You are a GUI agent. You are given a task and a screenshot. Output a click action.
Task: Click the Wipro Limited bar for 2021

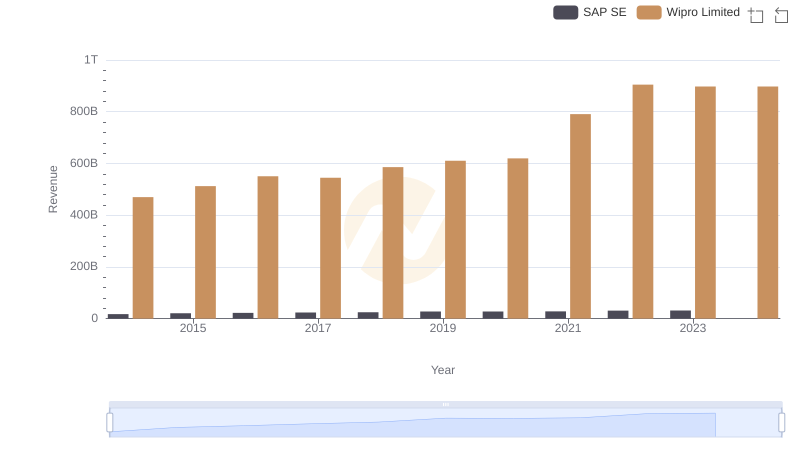click(x=580, y=216)
